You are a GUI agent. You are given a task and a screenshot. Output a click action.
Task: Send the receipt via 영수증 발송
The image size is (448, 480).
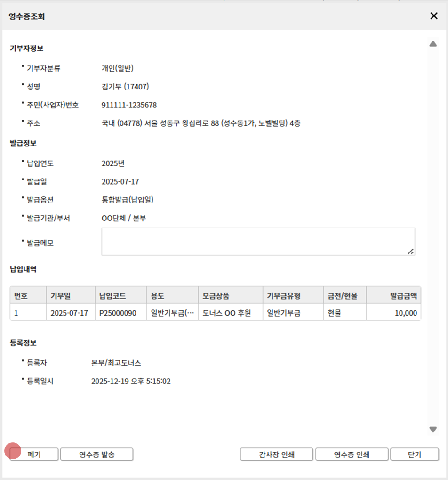tap(97, 455)
